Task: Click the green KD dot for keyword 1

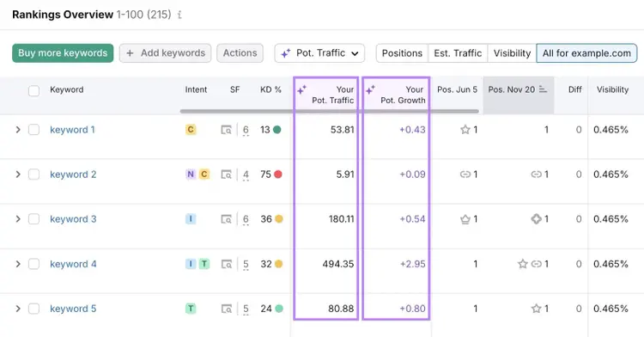Action: 277,130
